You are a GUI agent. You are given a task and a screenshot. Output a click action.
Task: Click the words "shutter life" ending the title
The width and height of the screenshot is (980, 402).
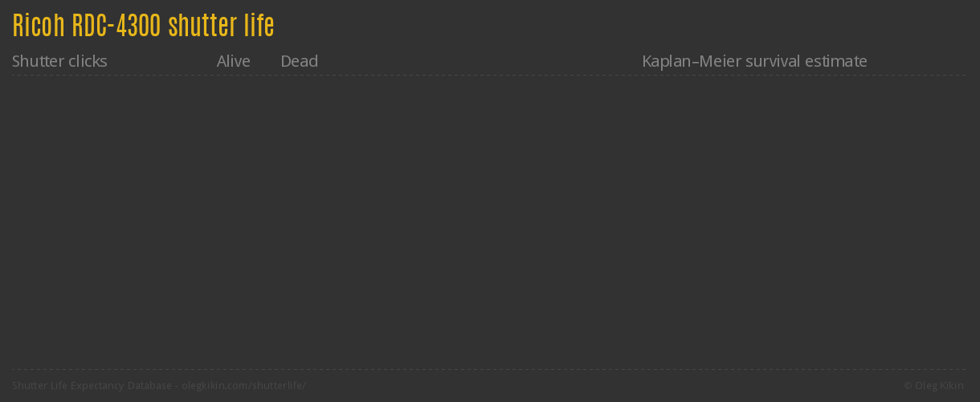click(221, 26)
